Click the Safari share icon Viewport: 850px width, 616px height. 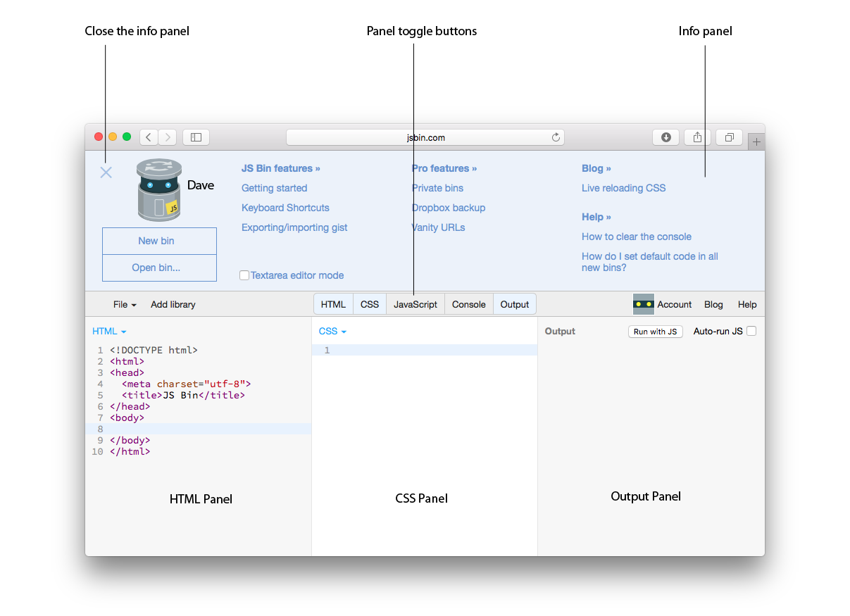coord(697,137)
